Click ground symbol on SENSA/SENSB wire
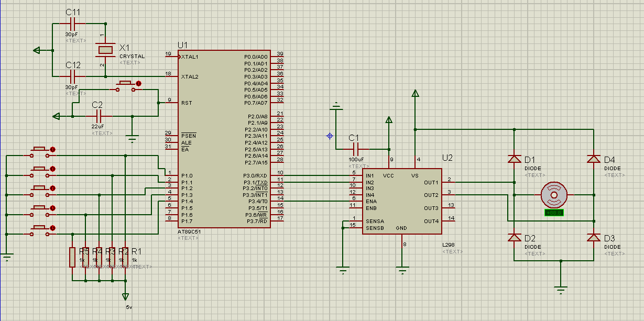The width and height of the screenshot is (644, 321). pos(343,271)
